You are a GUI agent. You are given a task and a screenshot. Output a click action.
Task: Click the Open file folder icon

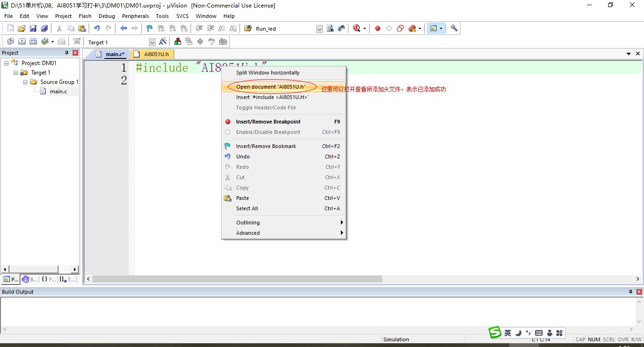pyautogui.click(x=22, y=28)
